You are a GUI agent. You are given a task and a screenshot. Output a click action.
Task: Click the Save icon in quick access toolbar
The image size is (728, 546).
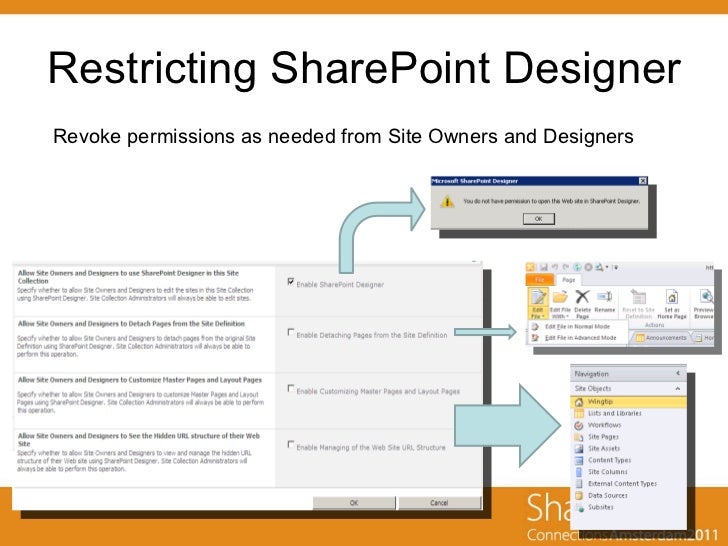point(544,267)
